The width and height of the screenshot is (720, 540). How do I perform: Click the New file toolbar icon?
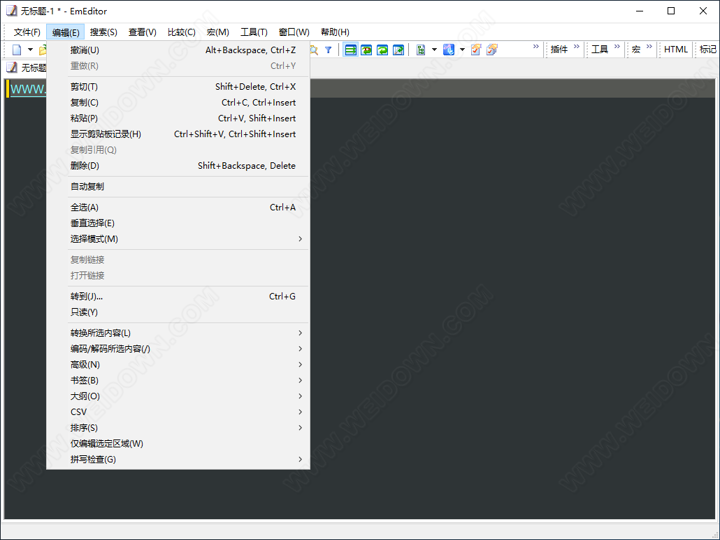click(x=16, y=50)
